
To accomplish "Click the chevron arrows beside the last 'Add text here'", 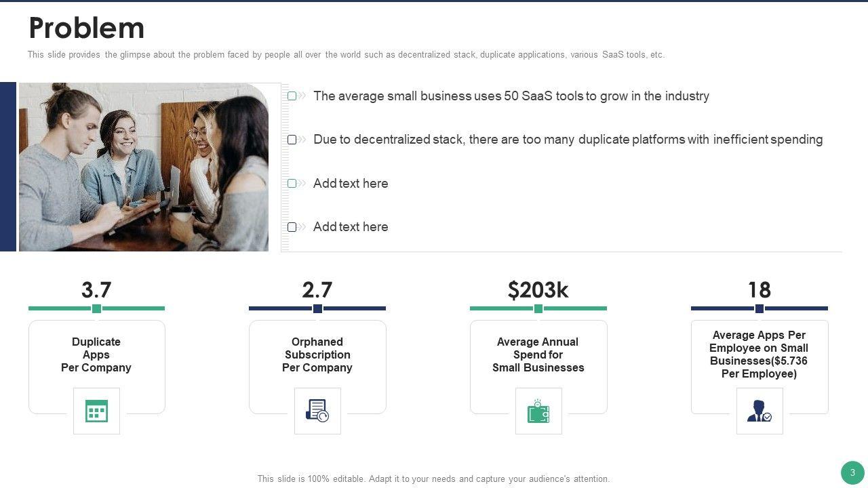I will (302, 227).
